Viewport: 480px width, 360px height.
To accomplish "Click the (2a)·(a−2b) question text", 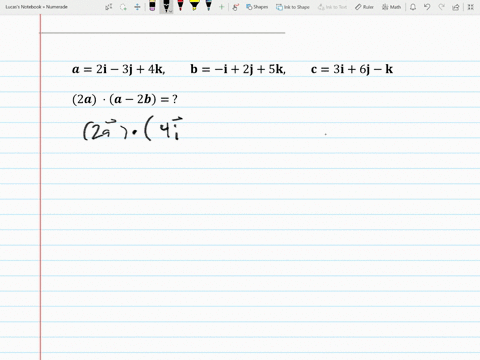I will pyautogui.click(x=125, y=99).
